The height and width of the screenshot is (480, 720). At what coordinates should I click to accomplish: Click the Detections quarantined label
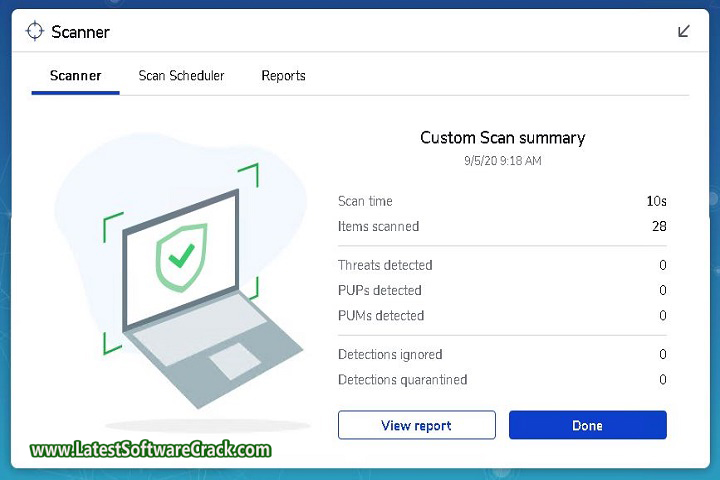pyautogui.click(x=402, y=379)
